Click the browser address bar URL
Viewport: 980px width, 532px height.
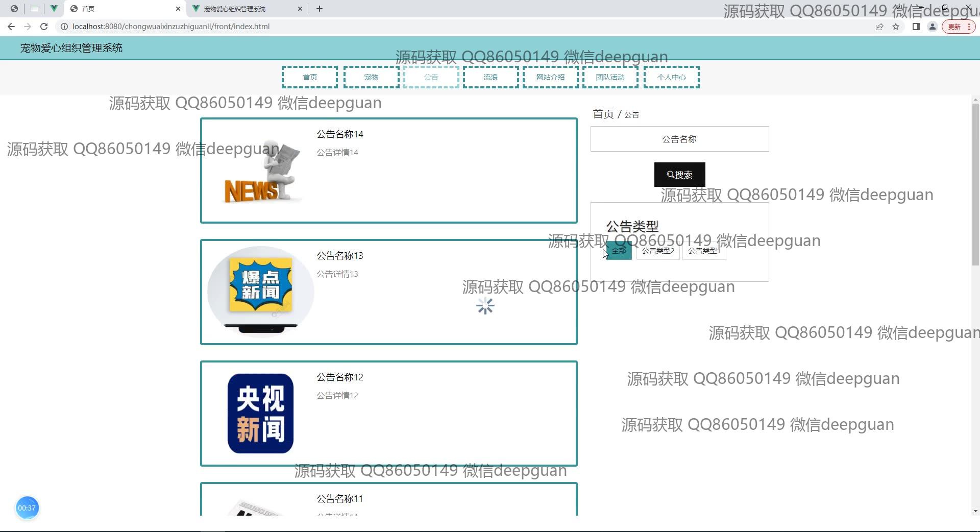pyautogui.click(x=171, y=27)
